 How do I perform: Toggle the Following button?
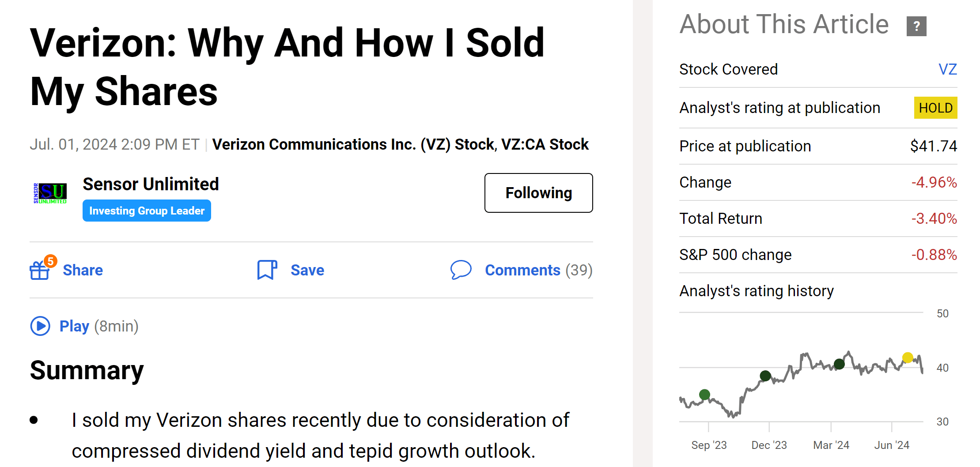(x=538, y=193)
